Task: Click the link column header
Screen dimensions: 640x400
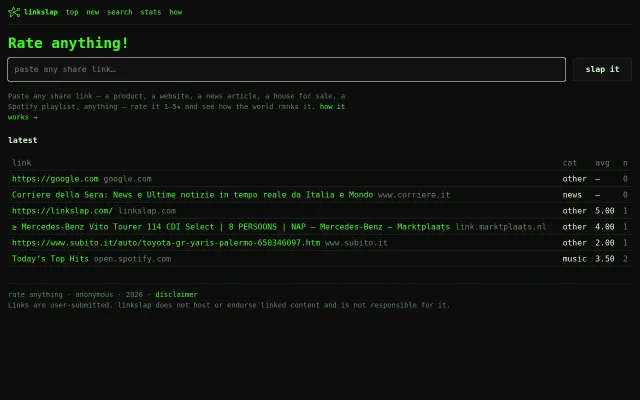Action: point(22,163)
